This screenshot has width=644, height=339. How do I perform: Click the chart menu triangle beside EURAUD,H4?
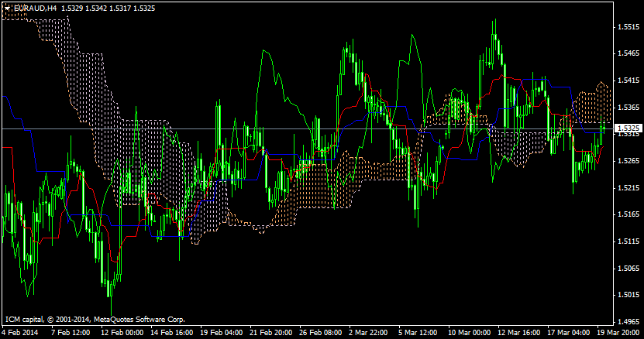coord(7,9)
